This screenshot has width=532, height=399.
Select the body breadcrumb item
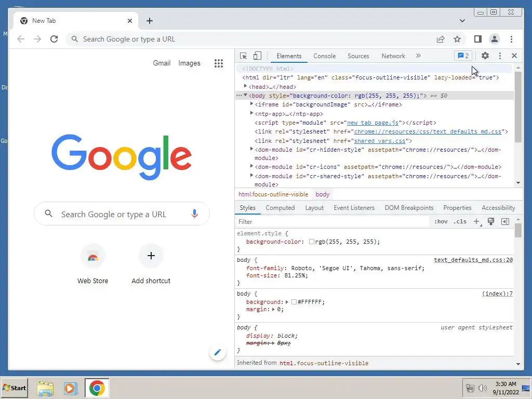tap(322, 194)
